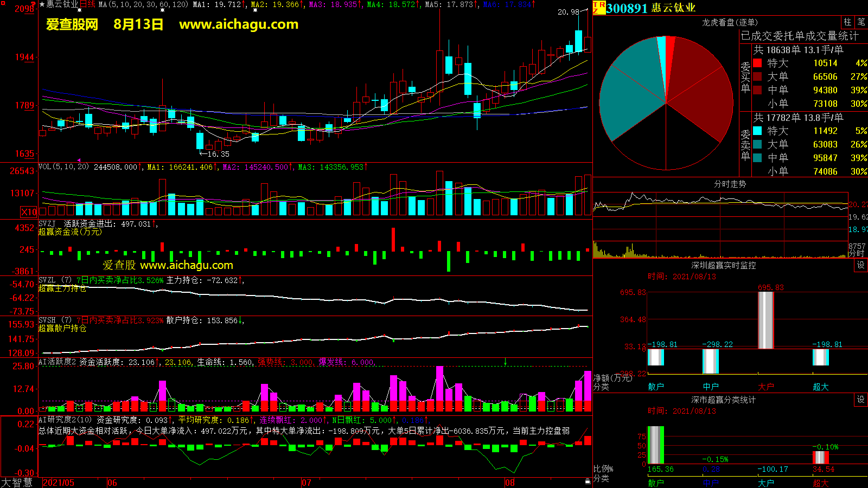This screenshot has width=868, height=488.
Task: Switch the order panel to 笔 tick view
Action: tap(861, 22)
